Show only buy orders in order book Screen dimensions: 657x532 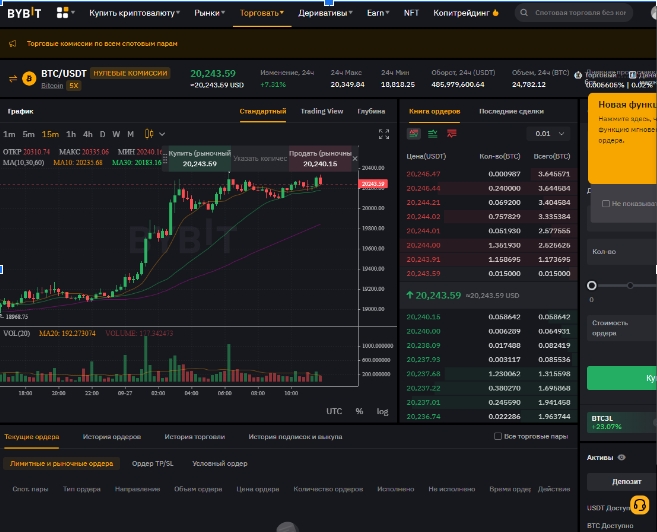[434, 134]
